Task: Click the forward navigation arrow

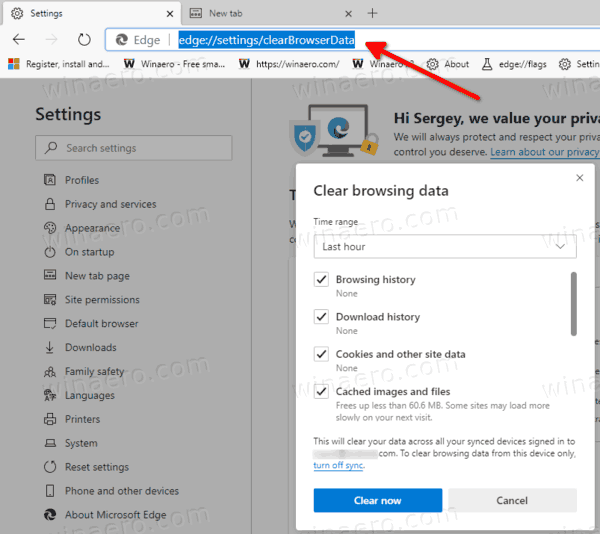Action: (x=51, y=39)
